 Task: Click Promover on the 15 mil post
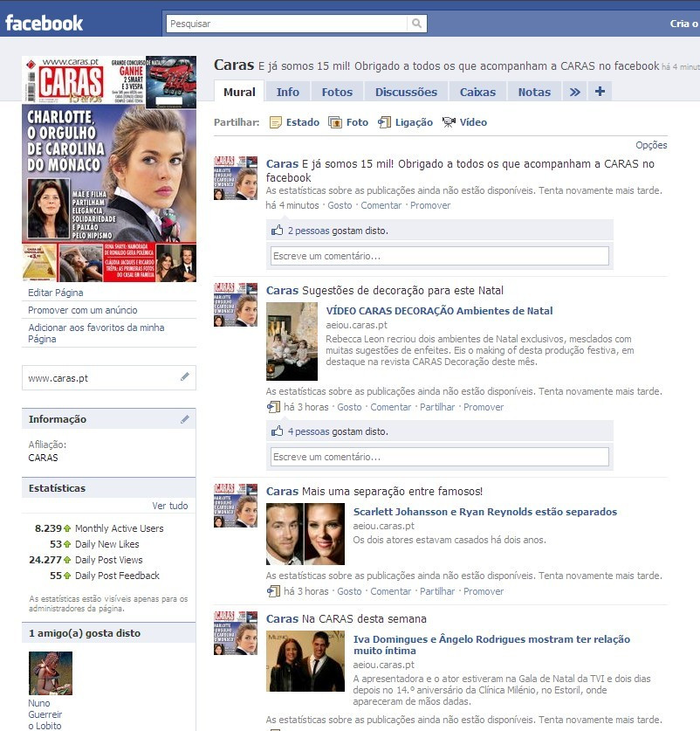(x=430, y=205)
